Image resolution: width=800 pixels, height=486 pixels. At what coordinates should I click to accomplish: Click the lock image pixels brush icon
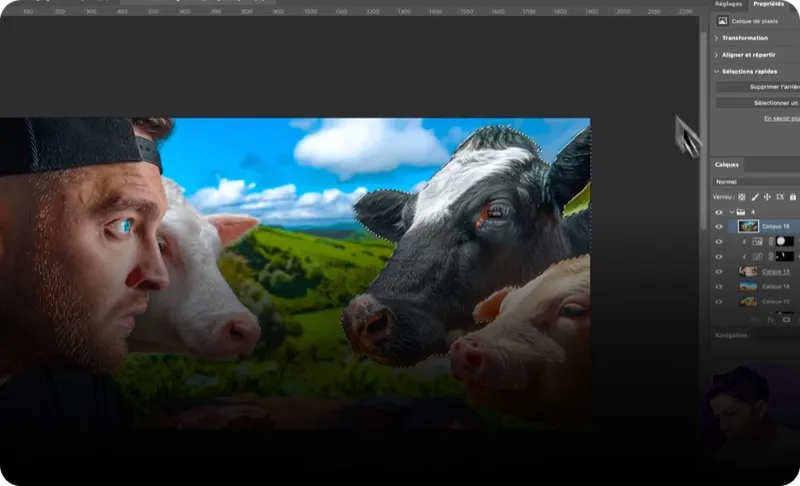(x=754, y=197)
